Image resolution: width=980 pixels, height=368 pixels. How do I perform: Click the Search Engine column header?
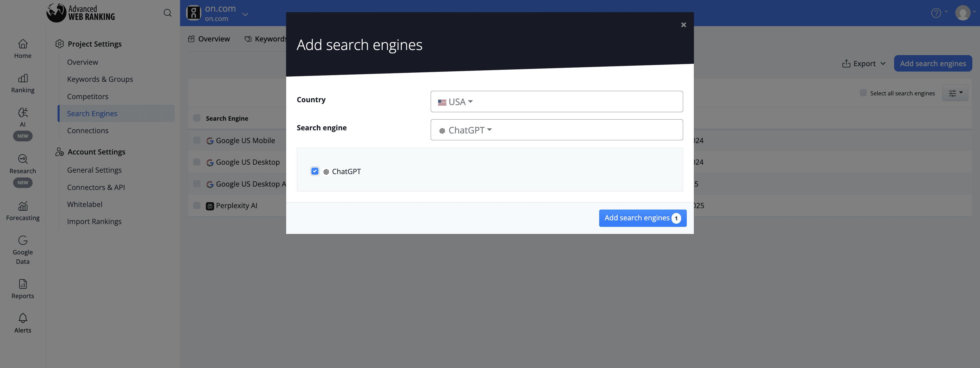[x=227, y=118]
